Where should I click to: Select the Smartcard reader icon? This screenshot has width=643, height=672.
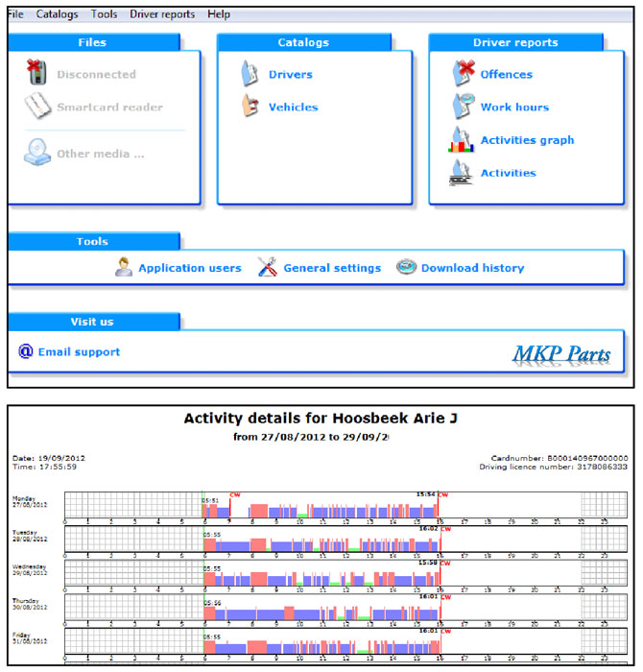pos(37,106)
